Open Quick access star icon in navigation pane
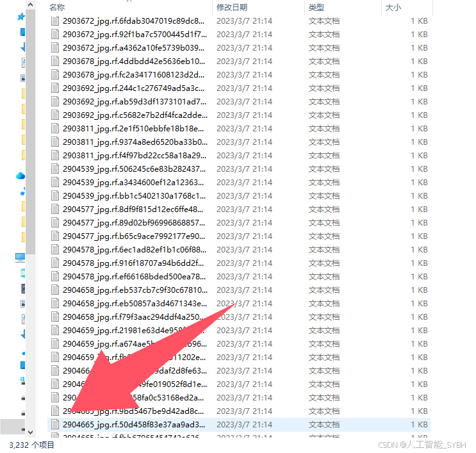This screenshot has width=476, height=453. (x=21, y=17)
